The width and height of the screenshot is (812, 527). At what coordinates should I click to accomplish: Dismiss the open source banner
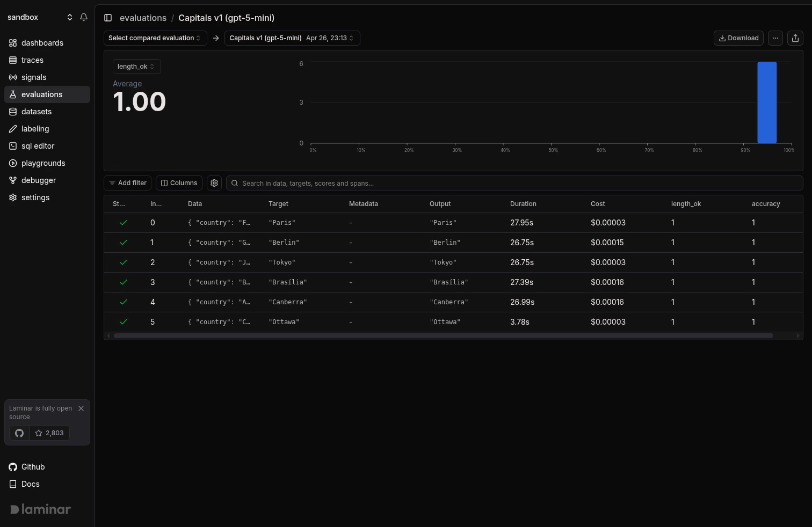[x=81, y=408]
